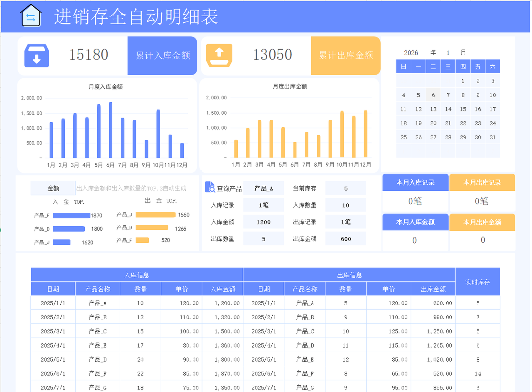Click the yellow upload icon beside 13050
Viewport: 532px width, 392px height.
tap(220, 55)
